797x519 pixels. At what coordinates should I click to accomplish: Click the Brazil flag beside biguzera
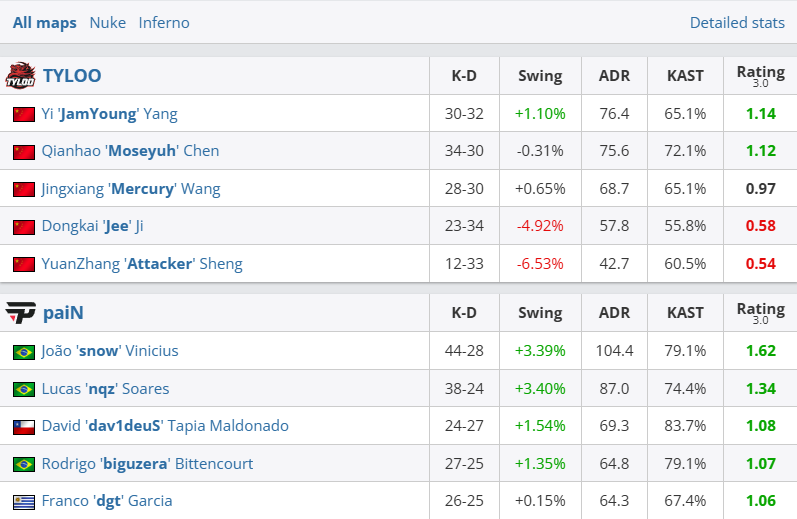(x=24, y=464)
